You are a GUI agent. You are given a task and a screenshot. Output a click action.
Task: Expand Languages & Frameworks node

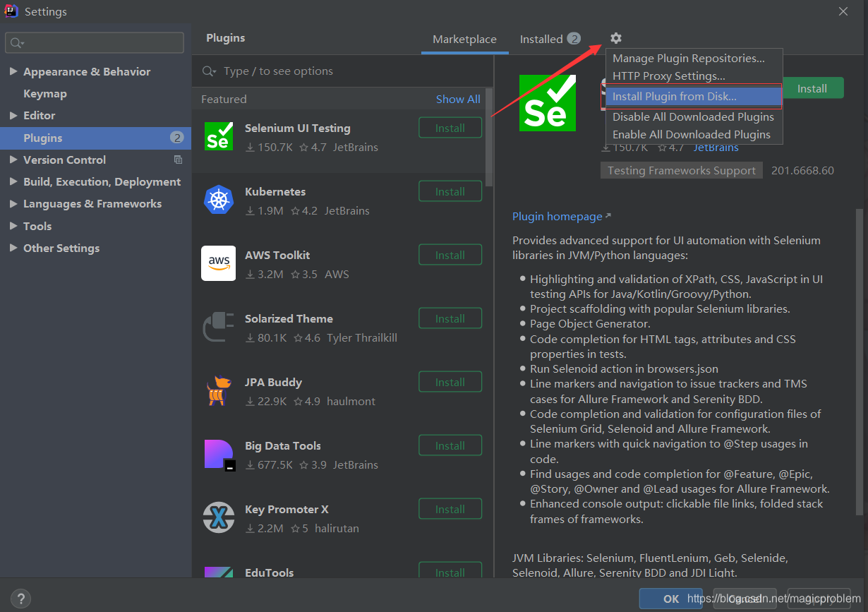pyautogui.click(x=13, y=204)
